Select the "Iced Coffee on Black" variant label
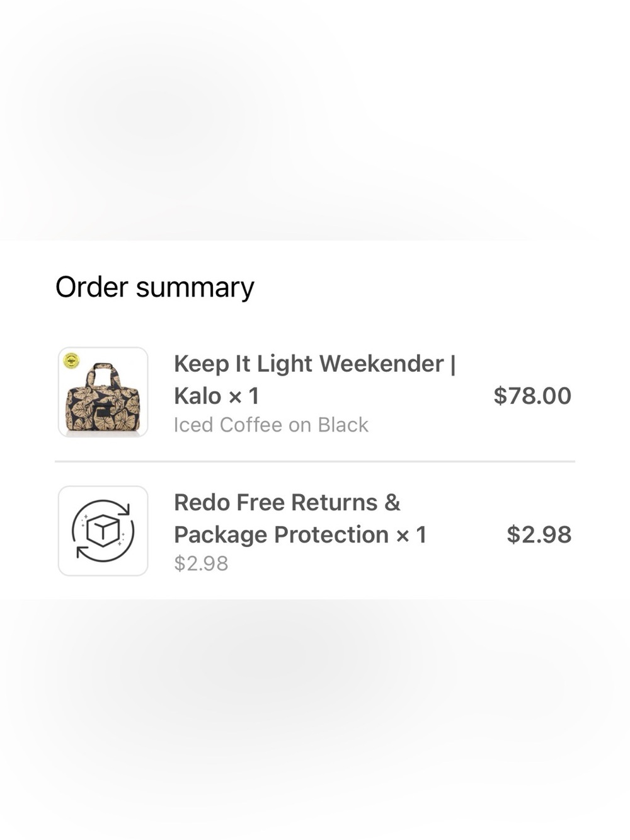 [271, 425]
